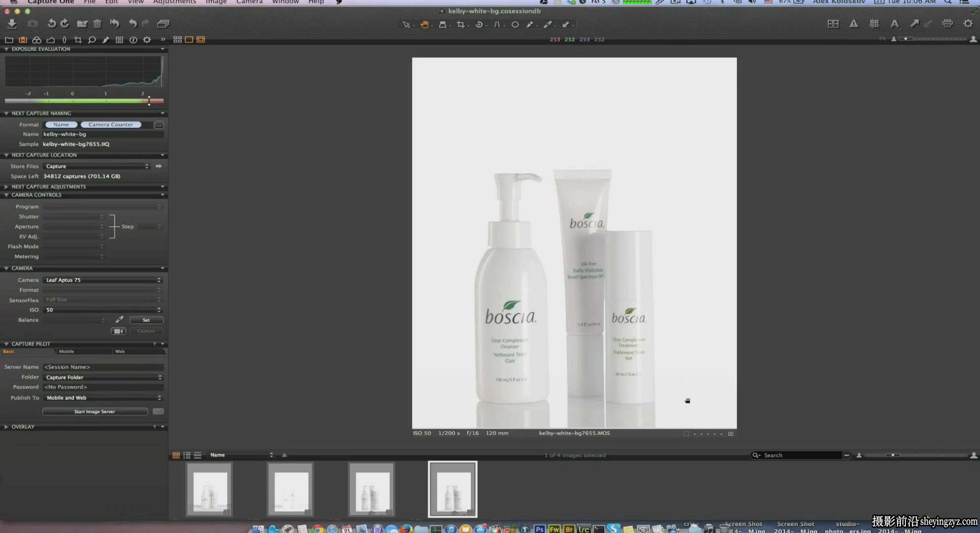Select the Crop tool in cursor toolbar
The height and width of the screenshot is (533, 980).
(x=461, y=24)
